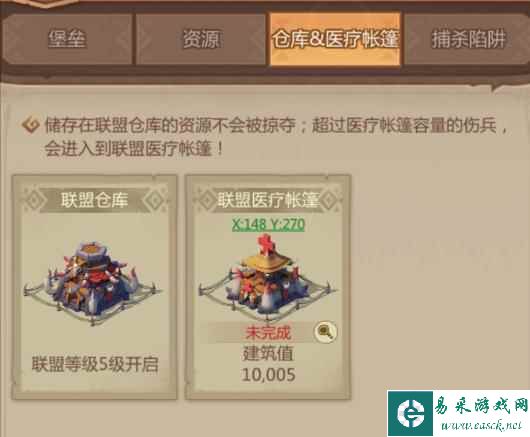The height and width of the screenshot is (437, 530).
Task: Go to the 捕杀陷阱 tab
Action: tap(468, 39)
